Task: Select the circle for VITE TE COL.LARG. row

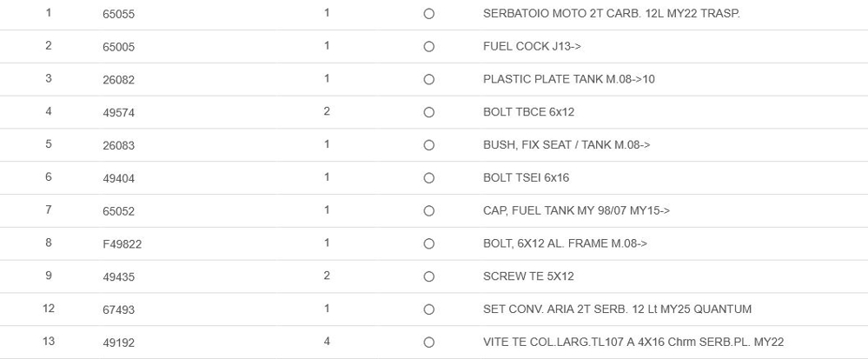Action: 428,342
